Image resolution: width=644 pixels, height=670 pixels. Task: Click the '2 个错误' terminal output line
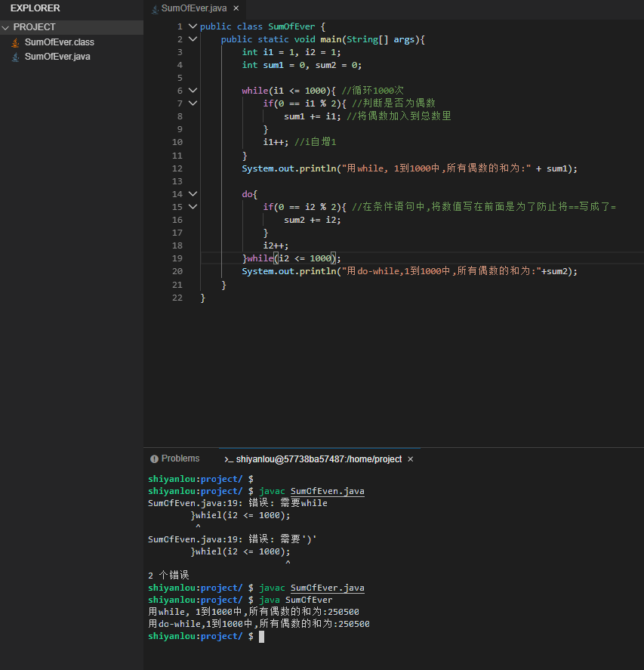pos(168,576)
